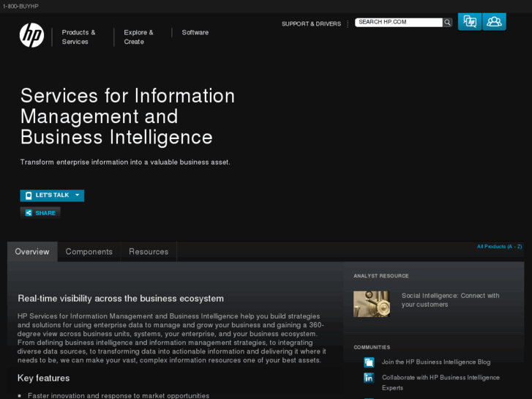Click the LinkedIn icon beside Collaborate link
The image size is (532, 399).
(x=369, y=378)
